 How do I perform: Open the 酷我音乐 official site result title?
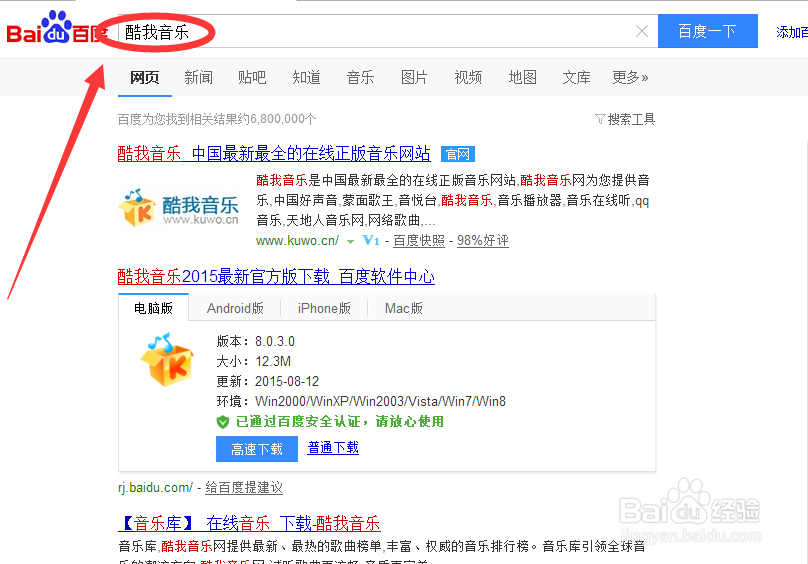(274, 153)
